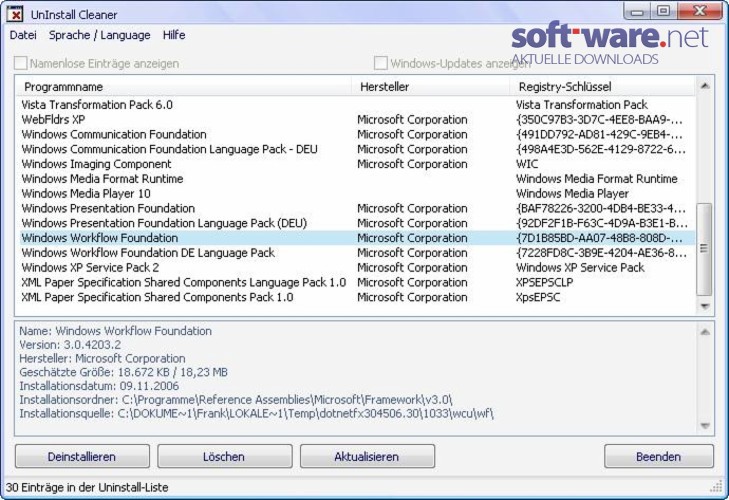Click the Installationsordner path line
Viewport: 729px width, 500px height.
pos(235,400)
